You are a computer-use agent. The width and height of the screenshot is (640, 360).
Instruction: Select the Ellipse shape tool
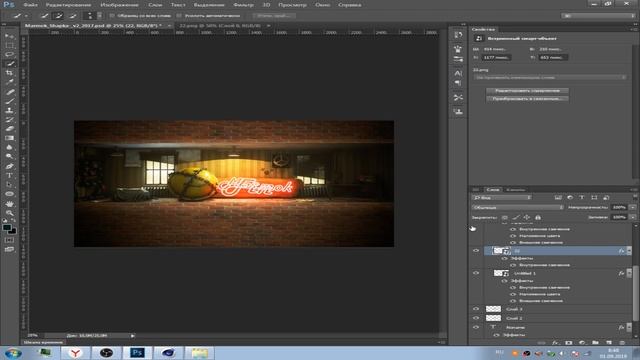[9, 194]
